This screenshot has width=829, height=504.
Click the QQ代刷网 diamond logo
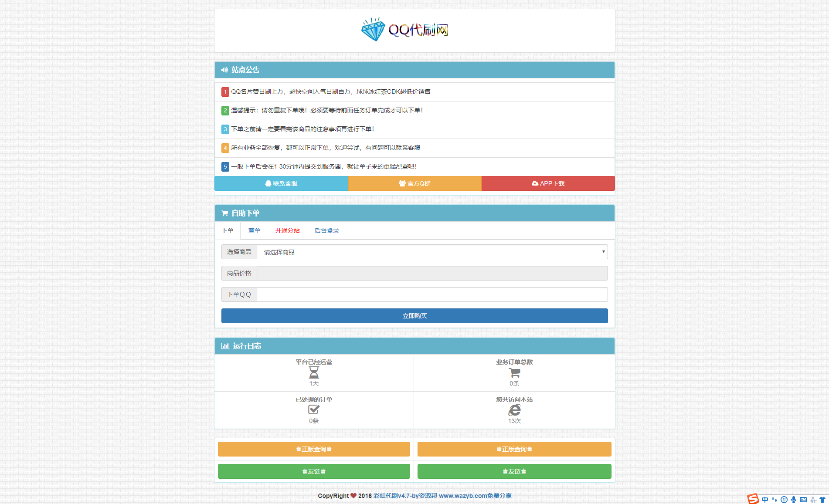point(405,30)
